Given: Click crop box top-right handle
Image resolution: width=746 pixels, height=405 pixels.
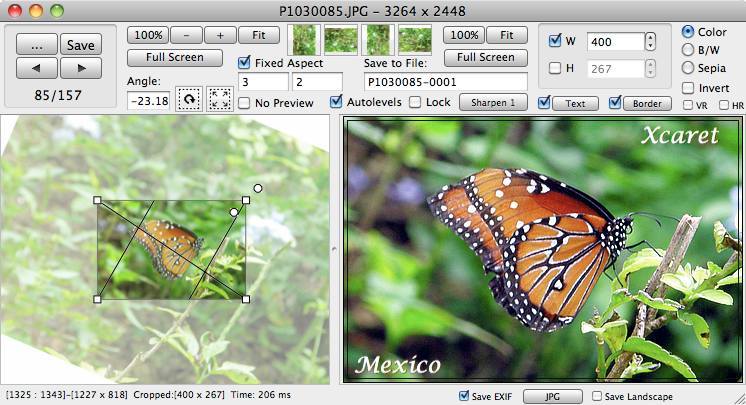Looking at the screenshot, I should pos(246,200).
